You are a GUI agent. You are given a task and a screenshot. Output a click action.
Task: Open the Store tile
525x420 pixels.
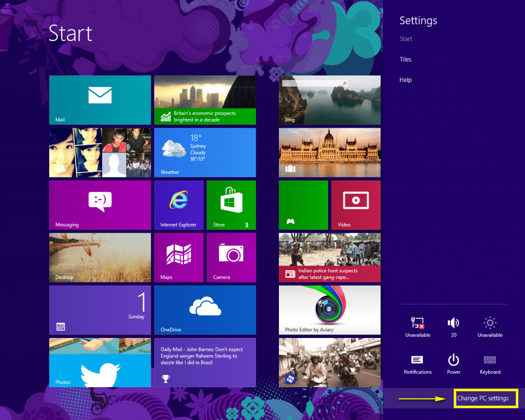pyautogui.click(x=231, y=205)
